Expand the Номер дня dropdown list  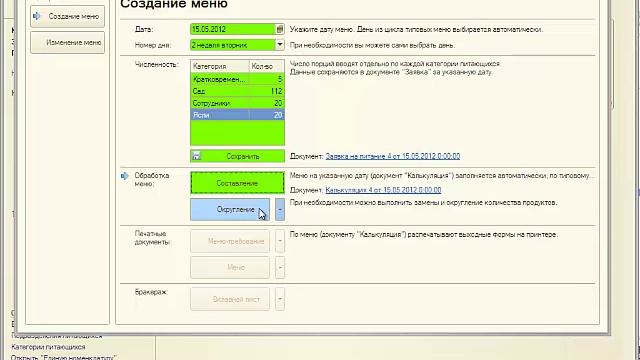pyautogui.click(x=280, y=44)
